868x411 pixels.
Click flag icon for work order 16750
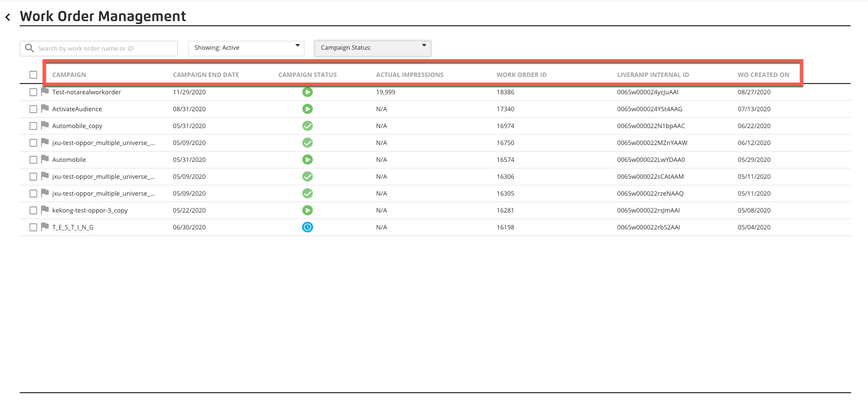(x=45, y=142)
